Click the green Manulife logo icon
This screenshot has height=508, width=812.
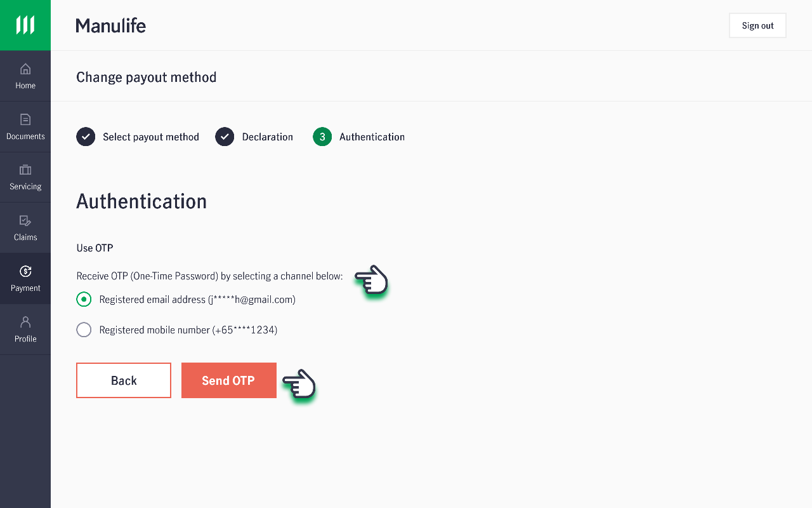[25, 25]
